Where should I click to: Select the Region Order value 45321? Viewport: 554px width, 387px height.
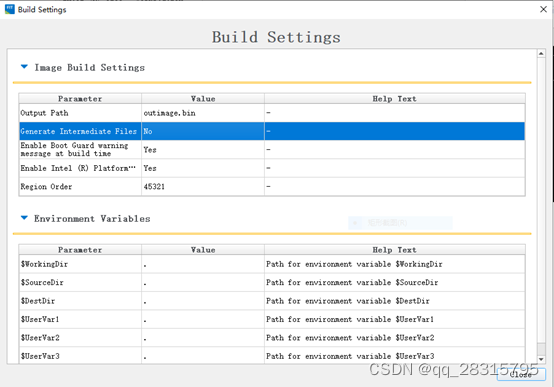(203, 186)
